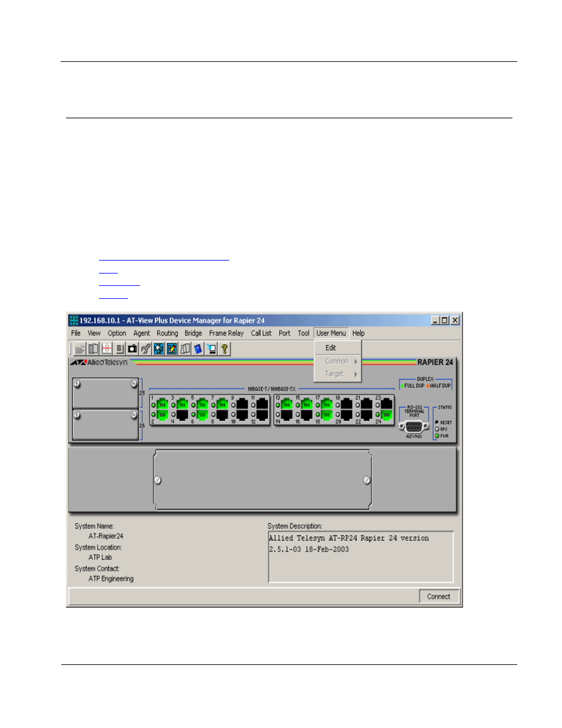This screenshot has width=562, height=728.
Task: Select port 7 jack on the switch
Action: [x=222, y=404]
